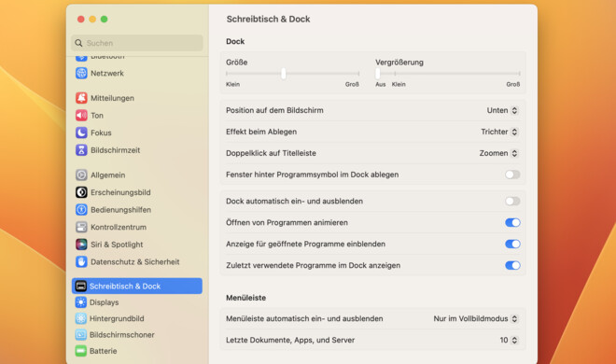Open Fokus settings in sidebar
This screenshot has width=616, height=364.
tap(136, 133)
